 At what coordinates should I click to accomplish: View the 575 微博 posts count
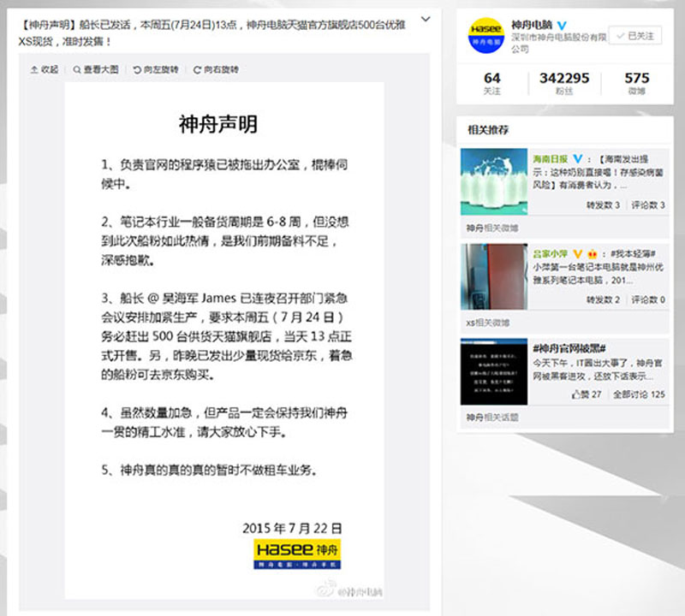coord(636,83)
